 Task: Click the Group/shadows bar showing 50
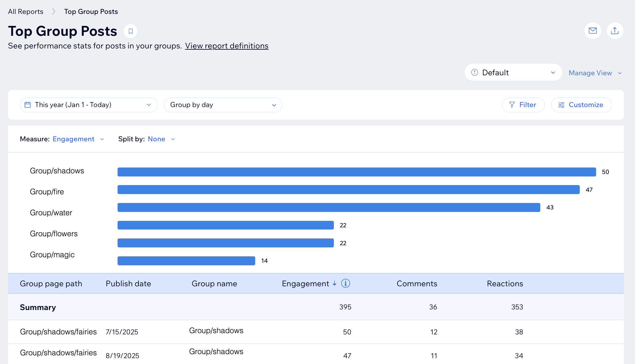click(x=356, y=172)
